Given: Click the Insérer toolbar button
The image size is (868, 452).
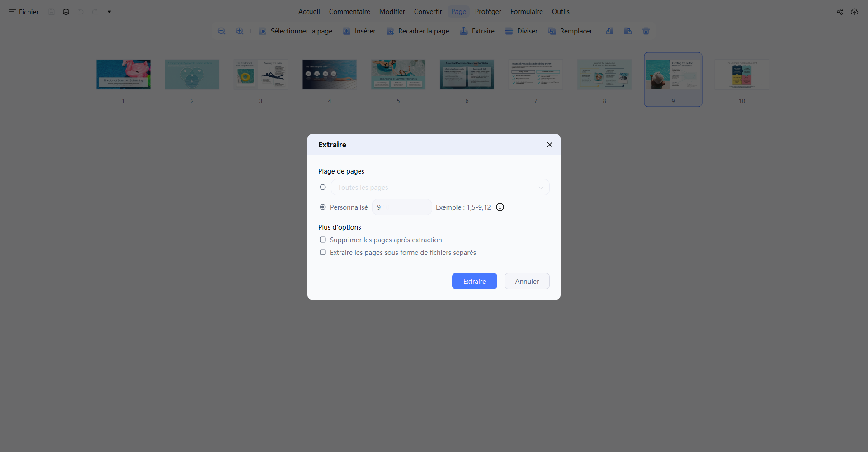Looking at the screenshot, I should [359, 31].
